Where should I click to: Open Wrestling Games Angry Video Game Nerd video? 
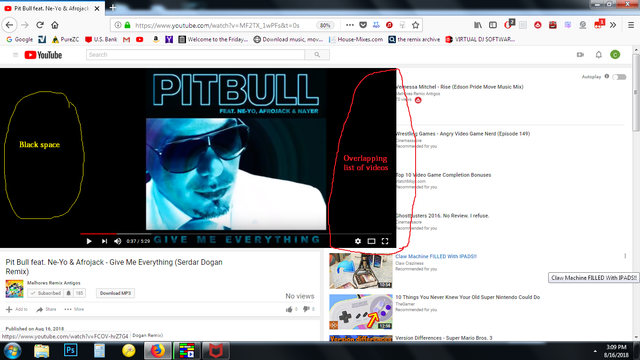[x=463, y=134]
